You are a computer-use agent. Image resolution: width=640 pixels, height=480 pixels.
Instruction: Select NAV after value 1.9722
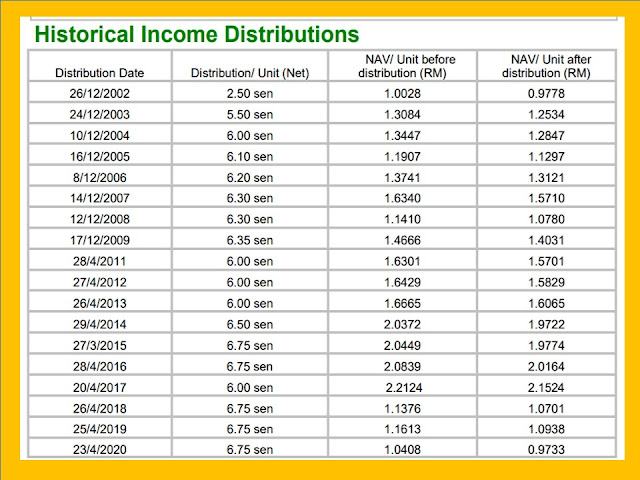point(547,324)
